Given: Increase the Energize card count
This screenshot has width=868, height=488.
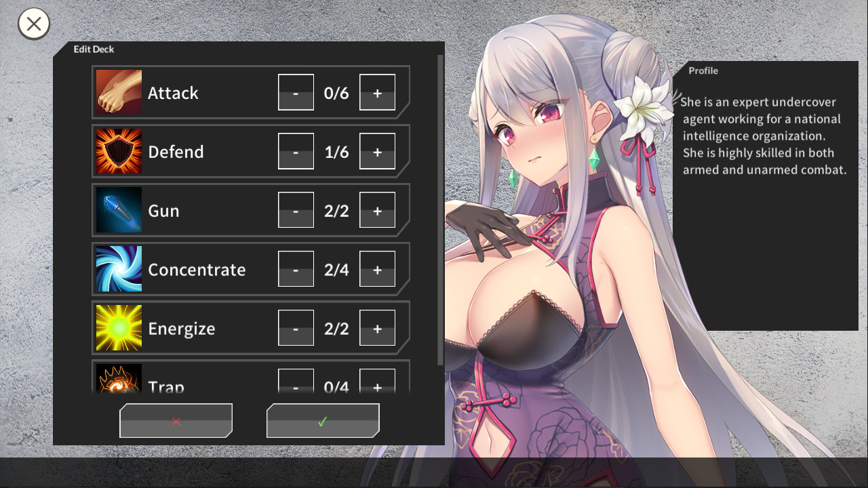Looking at the screenshot, I should tap(377, 328).
